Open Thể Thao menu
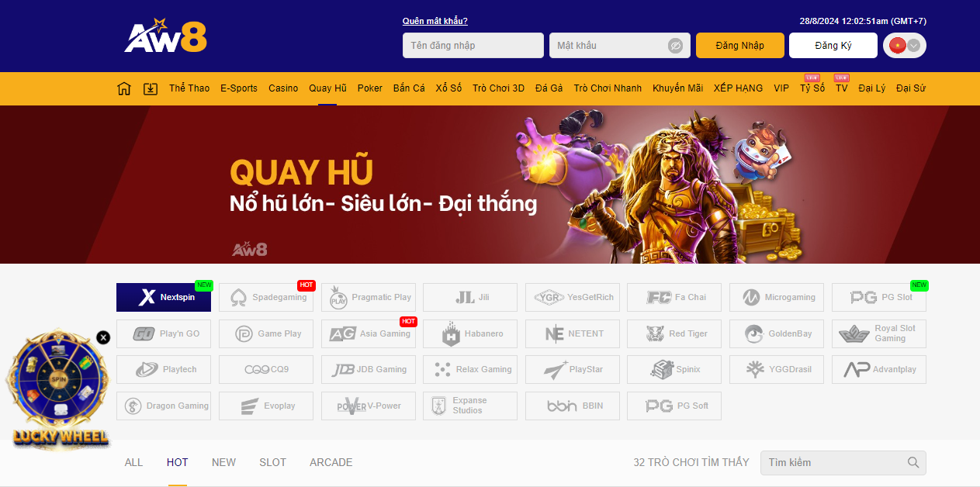Screen dimensions: 980x487 [189, 88]
